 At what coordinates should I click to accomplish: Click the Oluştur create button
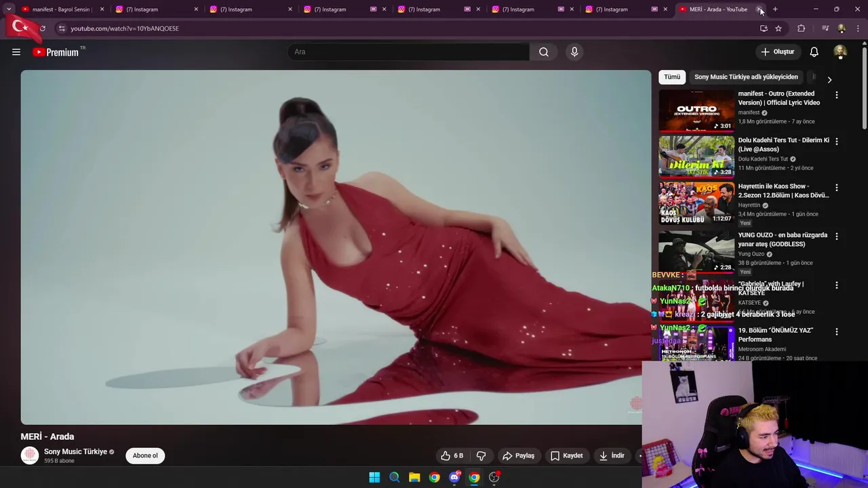tap(777, 52)
